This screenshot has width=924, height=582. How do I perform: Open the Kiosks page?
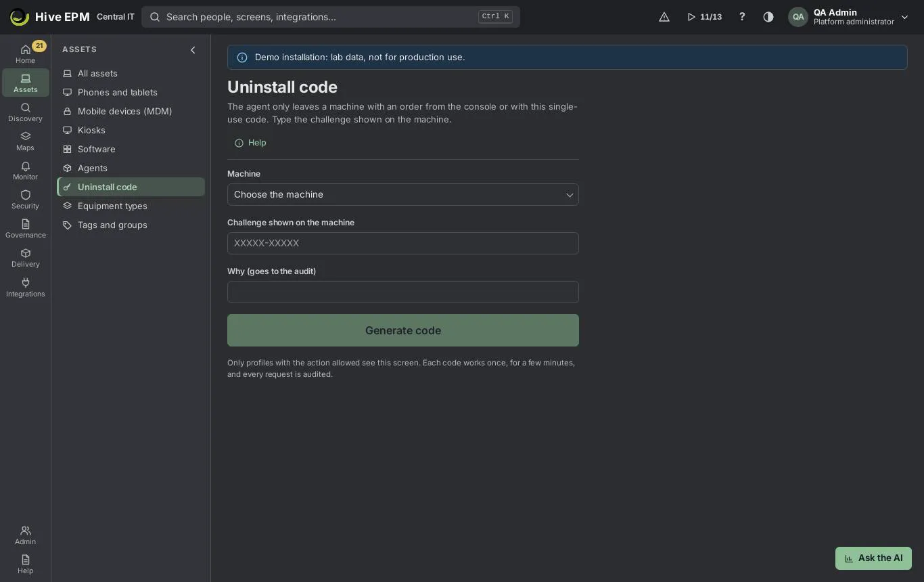point(131,130)
